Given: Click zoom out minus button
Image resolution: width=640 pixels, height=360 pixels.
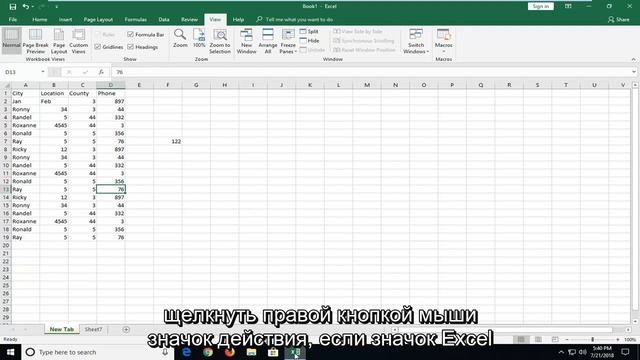Looking at the screenshot, I should click(x=567, y=340).
